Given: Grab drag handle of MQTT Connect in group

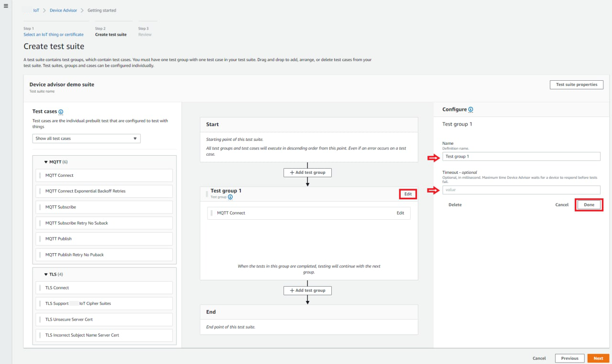Looking at the screenshot, I should pos(212,213).
